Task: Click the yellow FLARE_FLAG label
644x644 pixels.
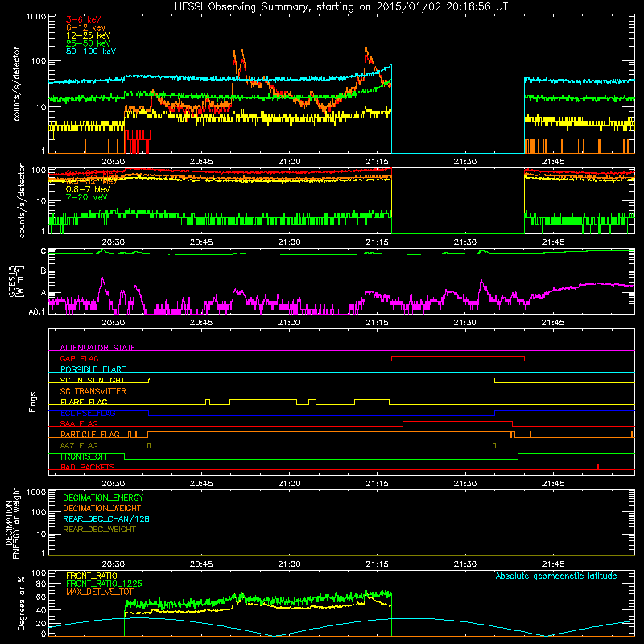Action: point(84,402)
